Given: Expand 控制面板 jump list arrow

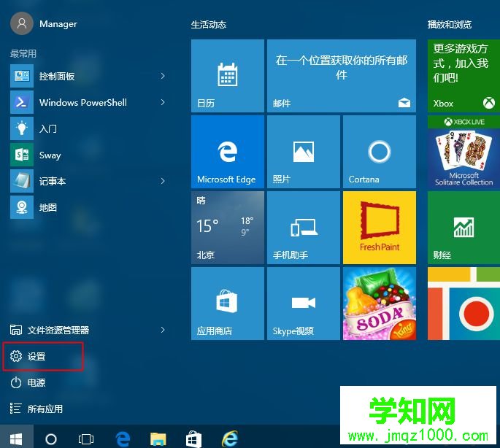Looking at the screenshot, I should (163, 76).
